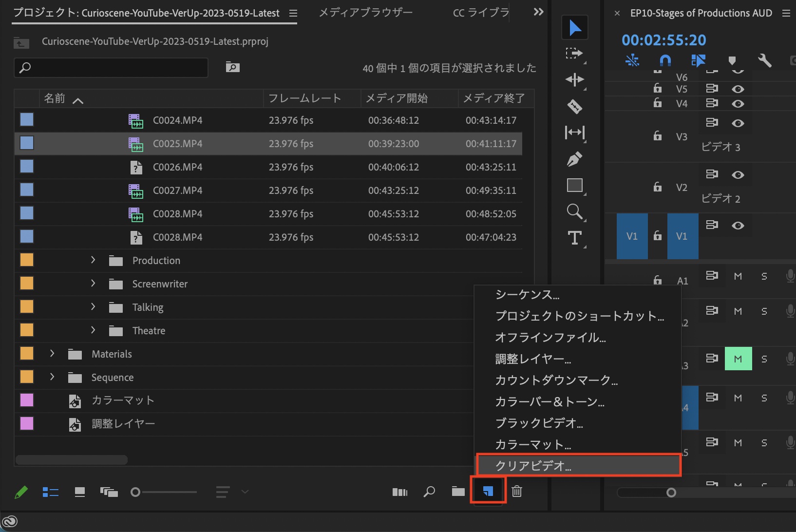Select the Zoom tool in toolbar
The height and width of the screenshot is (532, 796).
pos(575,212)
